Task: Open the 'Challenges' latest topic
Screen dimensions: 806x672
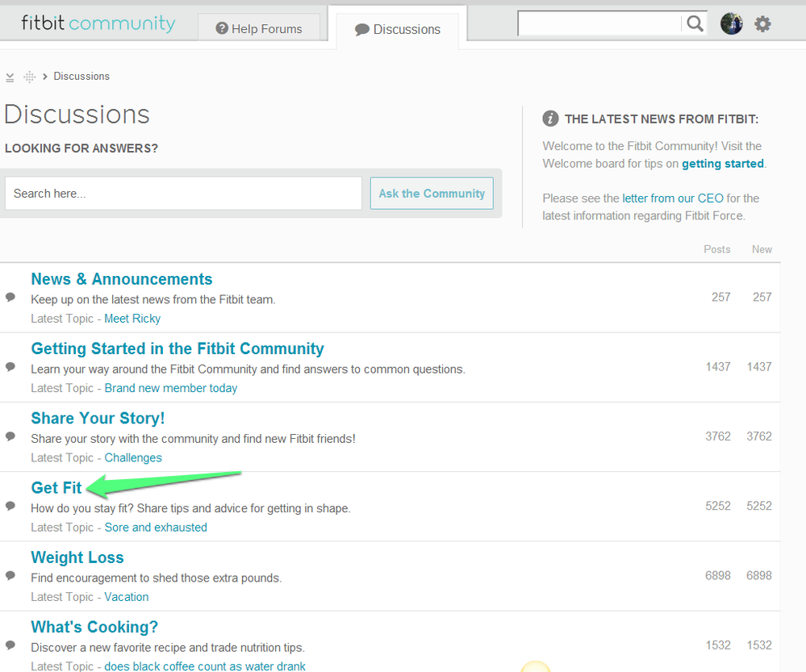Action: [133, 458]
